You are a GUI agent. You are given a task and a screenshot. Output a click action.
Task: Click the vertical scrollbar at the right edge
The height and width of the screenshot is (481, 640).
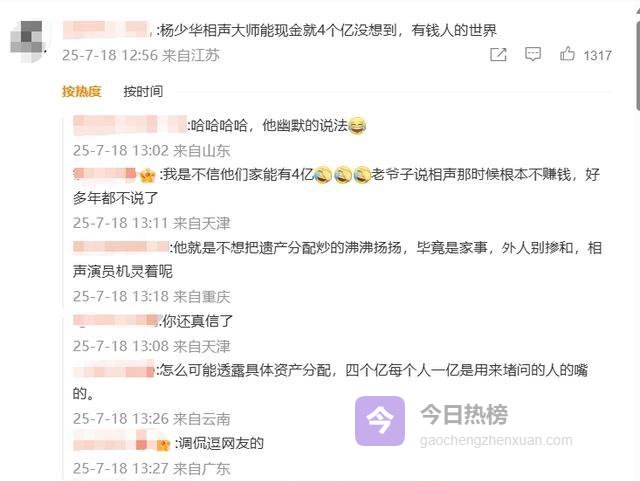[x=638, y=57]
